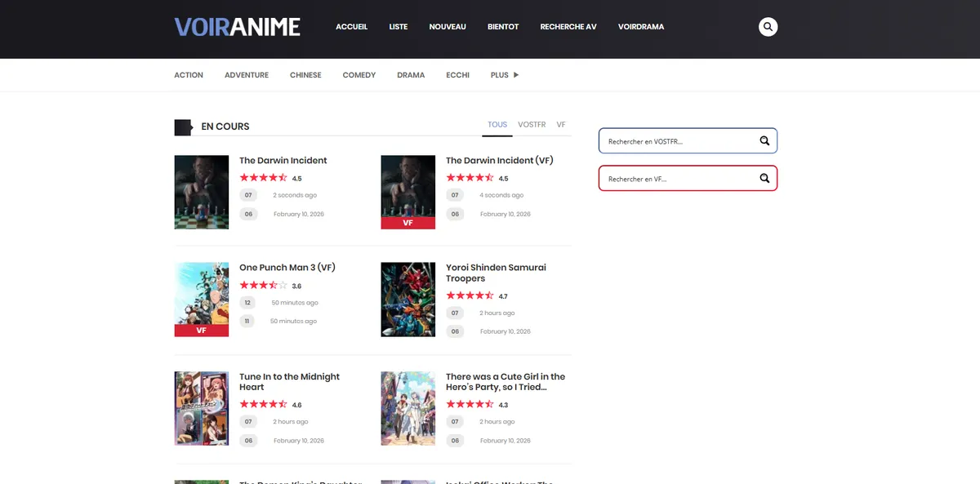Switch to the VOSTFR tab
This screenshot has width=980, height=484.
click(x=532, y=124)
